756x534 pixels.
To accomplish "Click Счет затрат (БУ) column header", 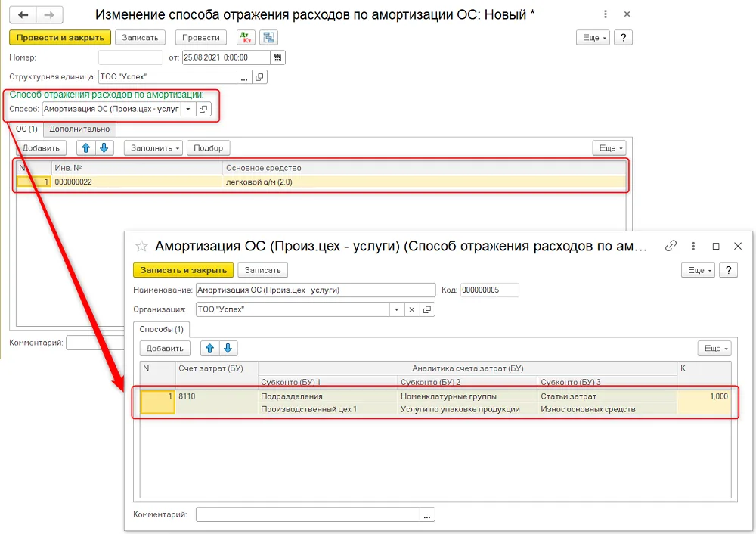I will tap(217, 368).
